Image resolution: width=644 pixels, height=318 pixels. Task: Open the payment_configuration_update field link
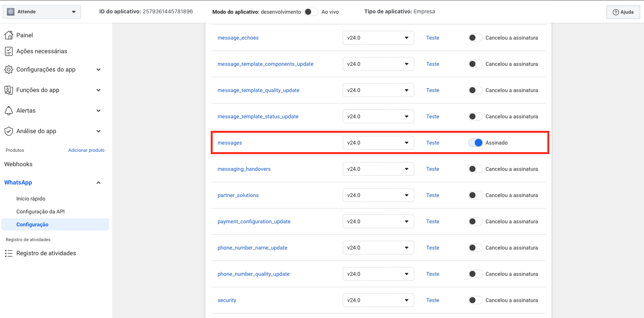[x=254, y=221]
